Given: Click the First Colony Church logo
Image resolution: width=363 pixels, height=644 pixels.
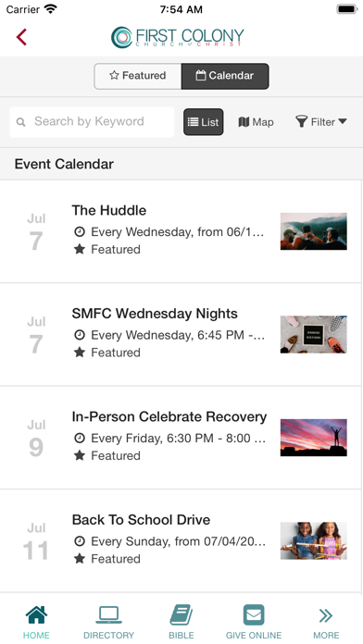Looking at the screenshot, I should [178, 37].
